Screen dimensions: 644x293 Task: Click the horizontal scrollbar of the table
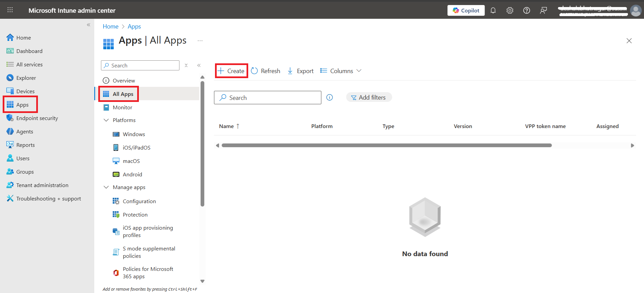coord(386,145)
